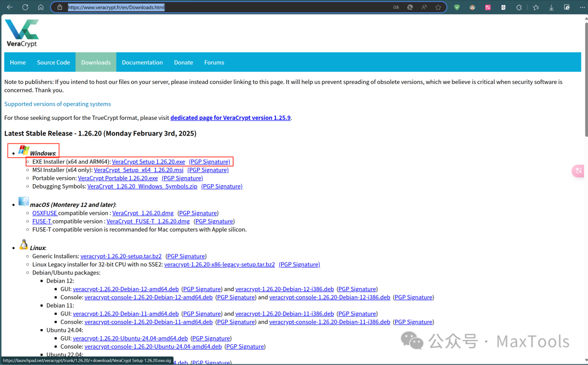Image resolution: width=588 pixels, height=365 pixels.
Task: Select the Downloads navigation tab
Action: [x=96, y=62]
